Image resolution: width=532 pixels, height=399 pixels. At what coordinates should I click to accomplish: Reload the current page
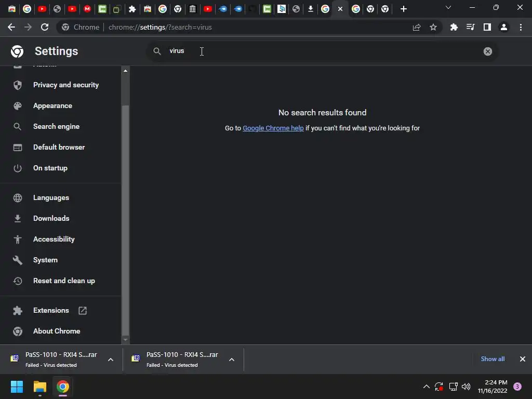45,27
